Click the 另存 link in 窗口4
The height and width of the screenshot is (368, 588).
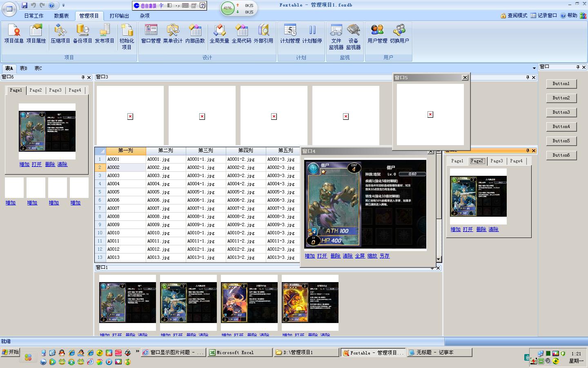click(385, 256)
